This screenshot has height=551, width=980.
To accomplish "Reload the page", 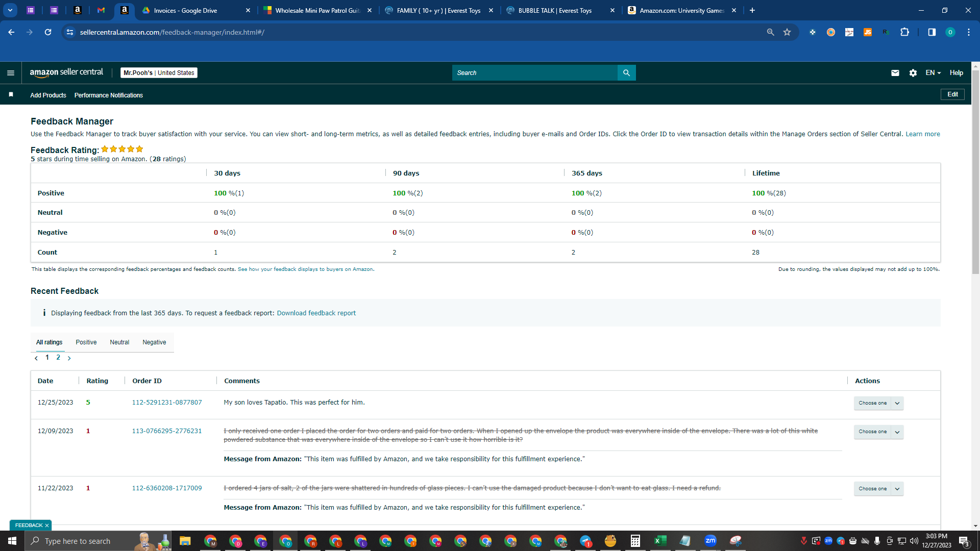I will (x=48, y=32).
